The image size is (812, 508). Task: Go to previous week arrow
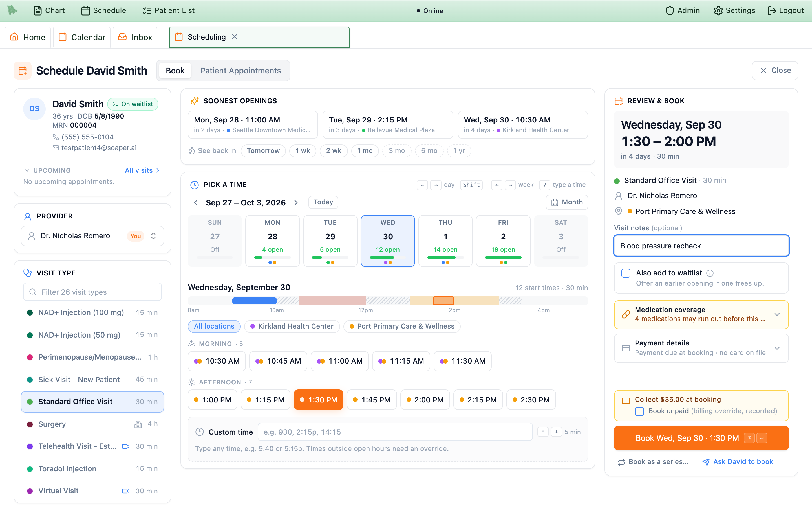click(196, 203)
